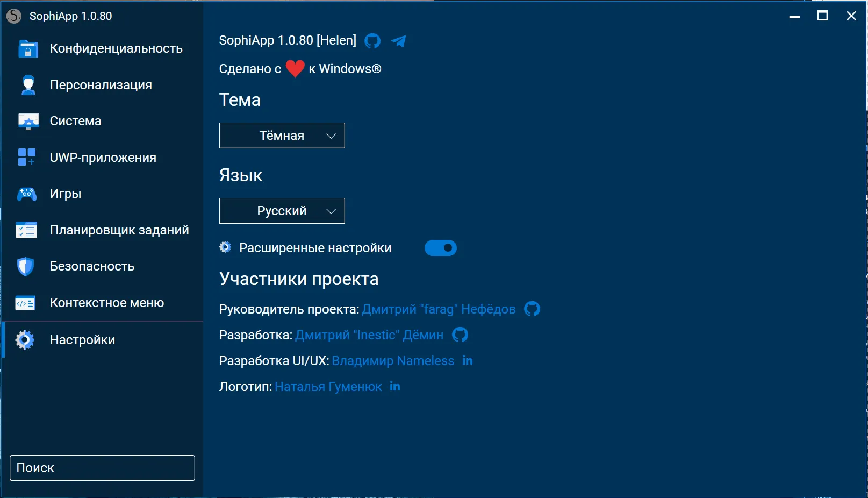Click gear icon beside Расширенные настройки
868x498 pixels.
point(225,247)
